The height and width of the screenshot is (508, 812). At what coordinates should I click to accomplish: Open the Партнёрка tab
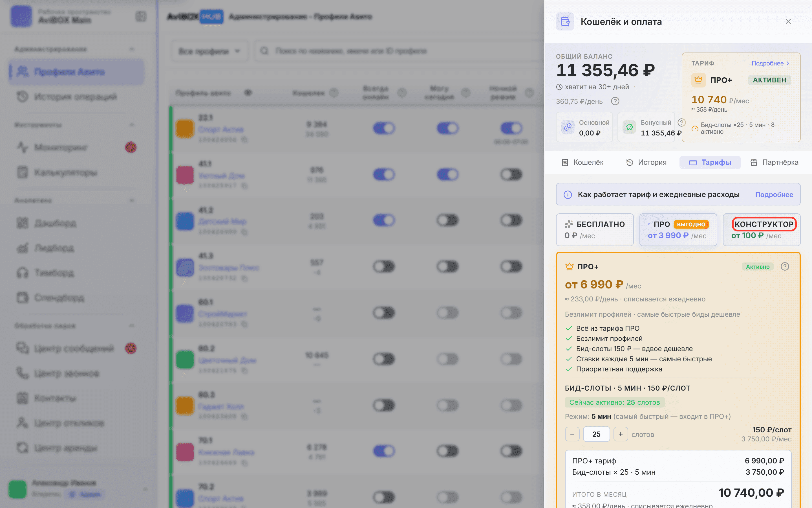[774, 162]
